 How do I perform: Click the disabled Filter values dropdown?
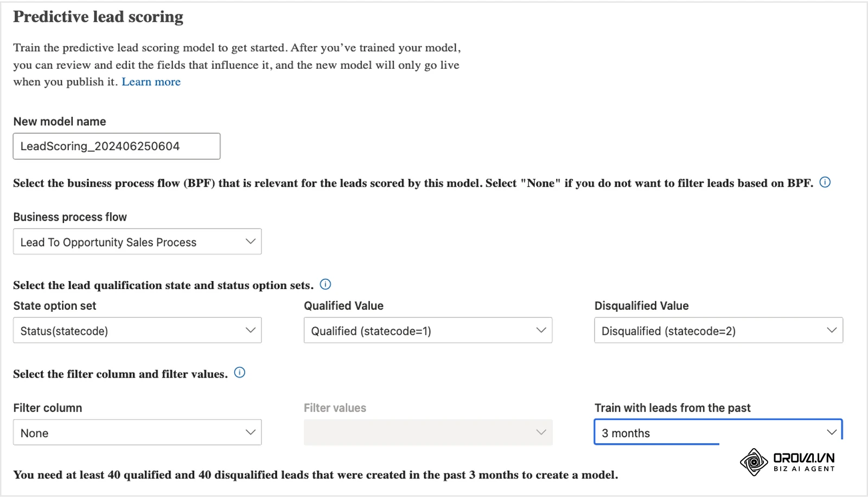point(428,432)
